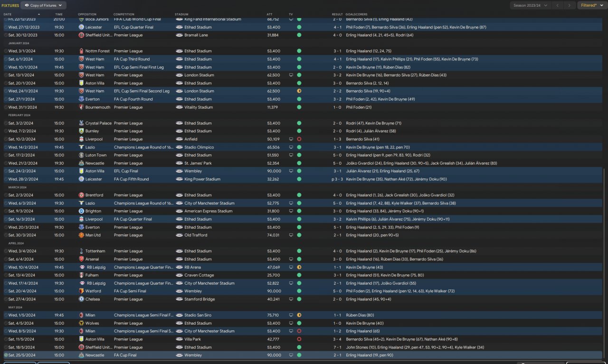Image resolution: width=608 pixels, height=364 pixels.
Task: Open the FA Cup Third Round competition link
Action: [132, 59]
